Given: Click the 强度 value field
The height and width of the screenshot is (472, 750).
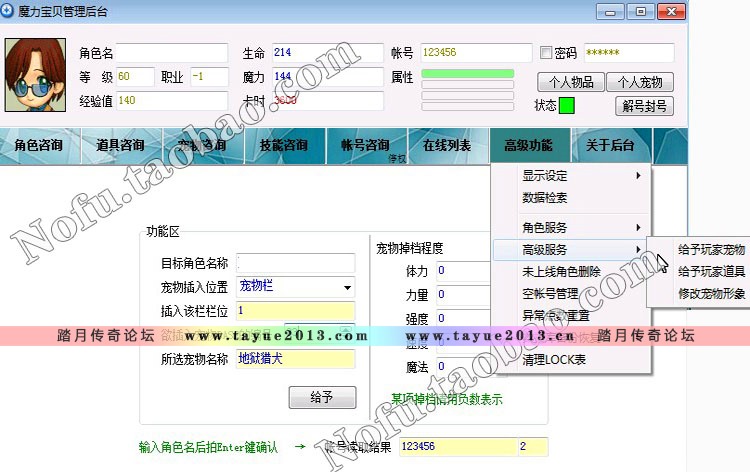Looking at the screenshot, I should coord(463,318).
